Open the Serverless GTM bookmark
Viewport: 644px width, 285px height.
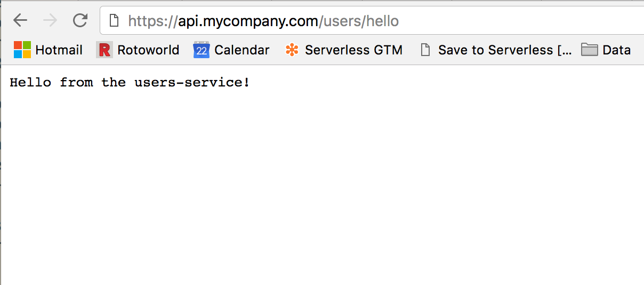tap(353, 50)
